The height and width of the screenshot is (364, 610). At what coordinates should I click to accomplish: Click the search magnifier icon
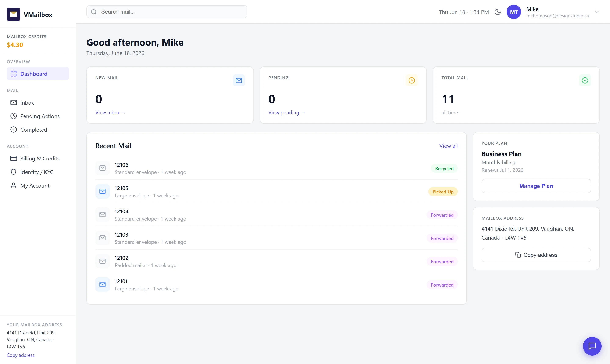(94, 12)
